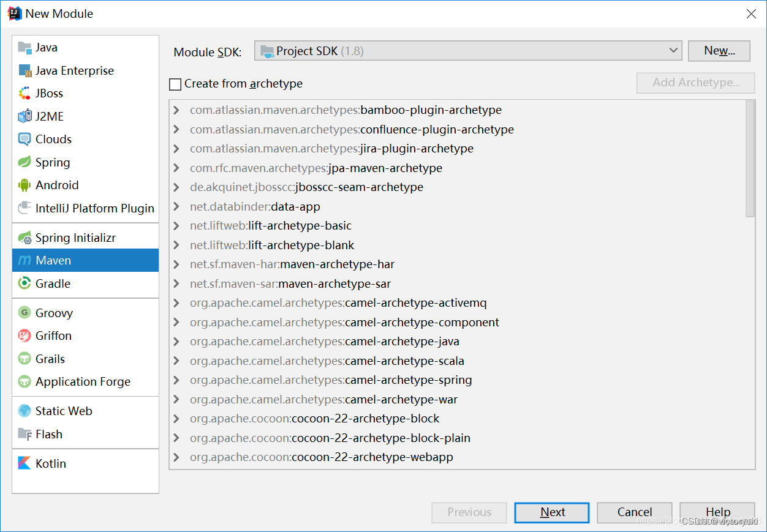Click the Java Enterprise icon
The image size is (767, 532).
click(25, 70)
